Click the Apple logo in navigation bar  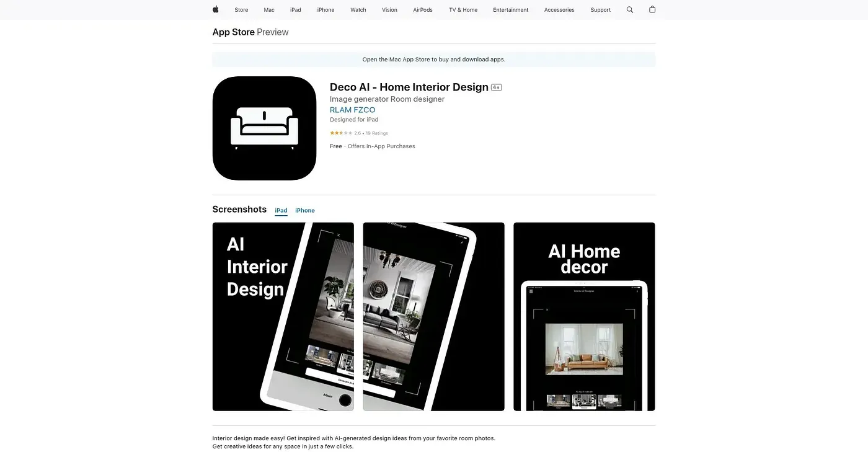pos(216,9)
